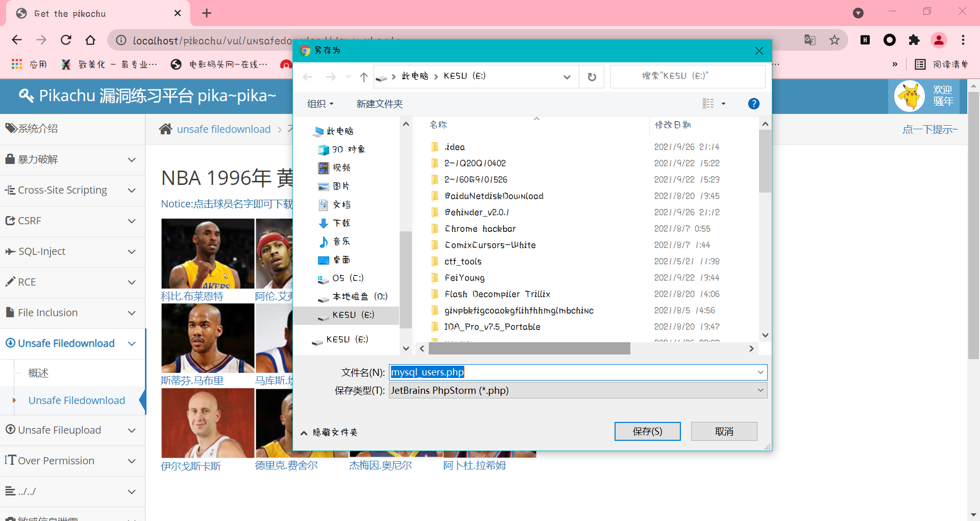This screenshot has height=521, width=980.
Task: Open the CSRF sidebar menu
Action: coord(72,221)
